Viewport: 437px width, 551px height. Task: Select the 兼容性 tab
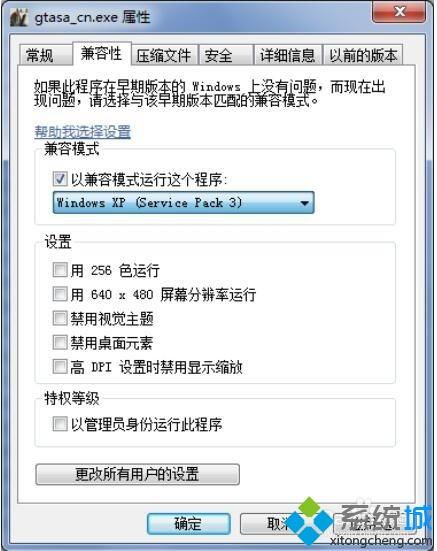(x=102, y=54)
